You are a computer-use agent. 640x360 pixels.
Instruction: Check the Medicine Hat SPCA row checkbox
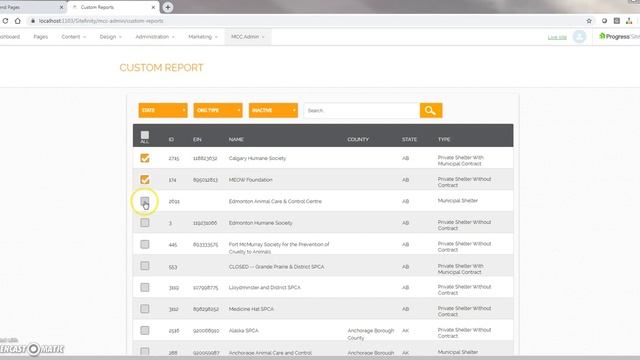(144, 309)
